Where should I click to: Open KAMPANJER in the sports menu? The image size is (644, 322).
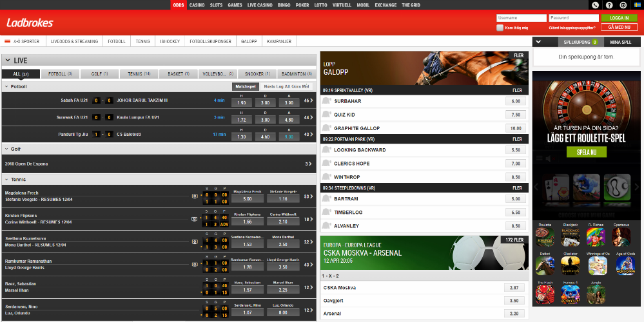click(279, 41)
